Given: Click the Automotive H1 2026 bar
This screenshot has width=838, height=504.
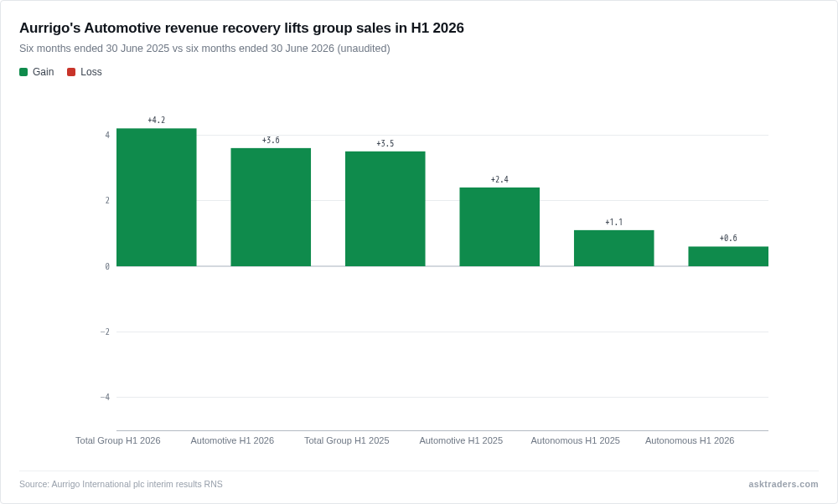Looking at the screenshot, I should point(271,207).
